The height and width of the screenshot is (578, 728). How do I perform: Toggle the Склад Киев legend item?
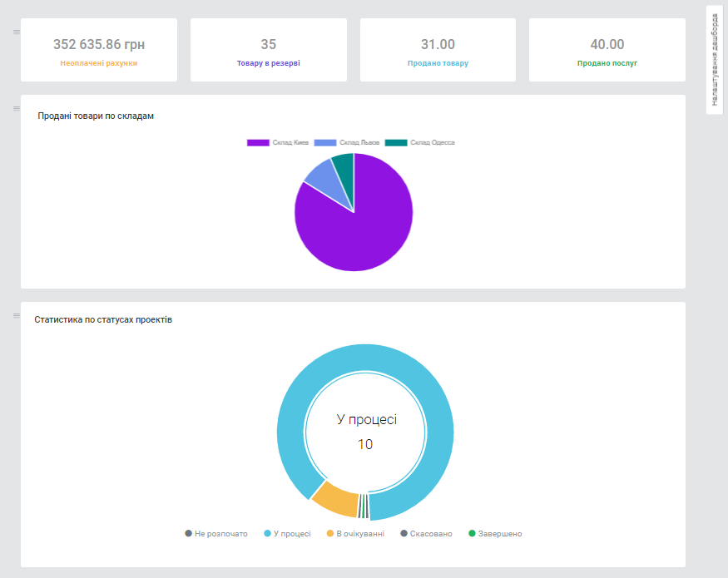278,143
